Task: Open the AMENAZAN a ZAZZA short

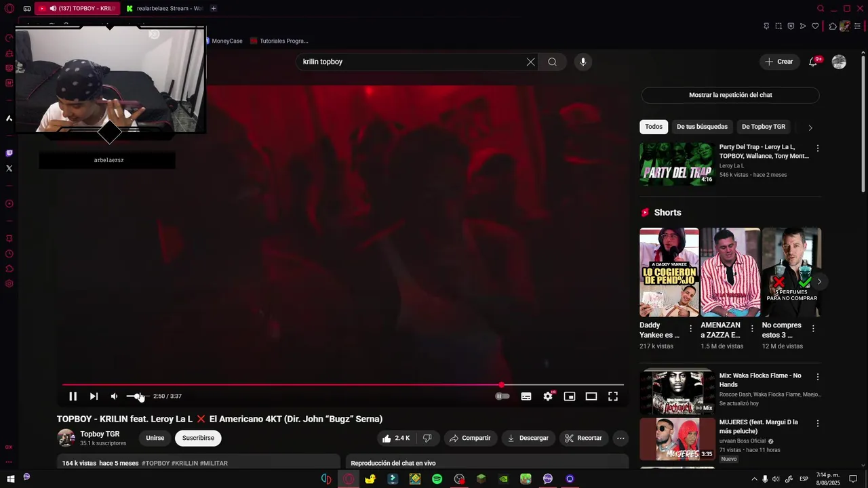Action: coord(730,272)
